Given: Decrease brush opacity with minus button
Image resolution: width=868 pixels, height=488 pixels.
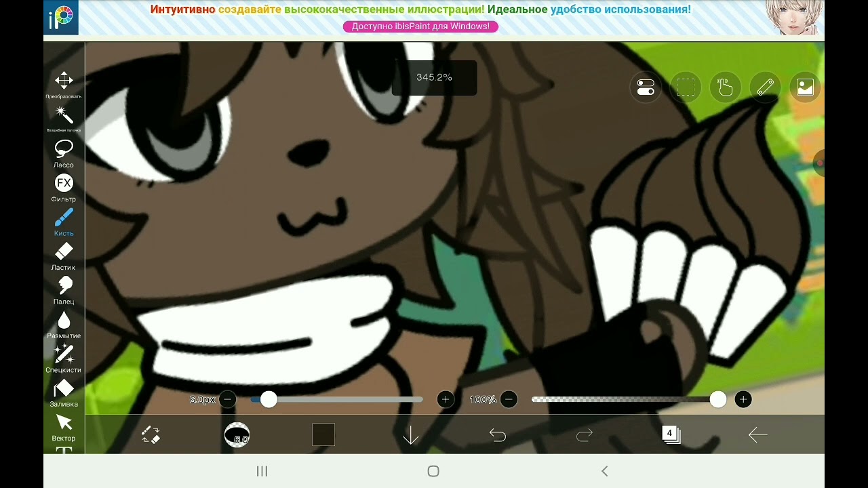Looking at the screenshot, I should pos(509,400).
